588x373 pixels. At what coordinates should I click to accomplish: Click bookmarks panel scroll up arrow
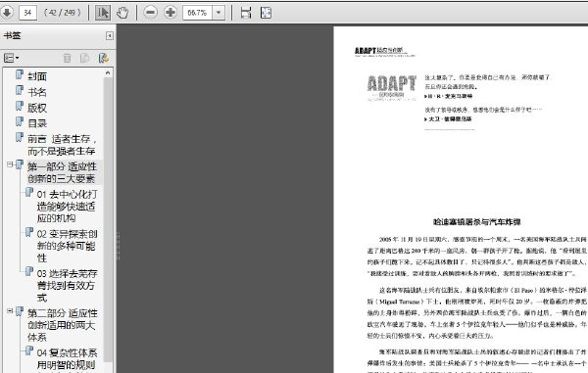tap(108, 73)
